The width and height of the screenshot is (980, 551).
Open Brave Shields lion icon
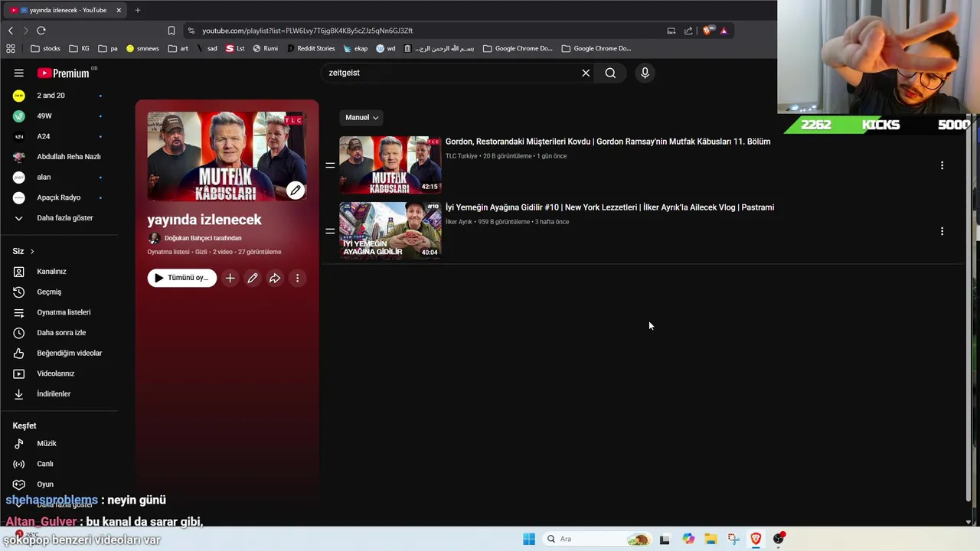pos(708,31)
